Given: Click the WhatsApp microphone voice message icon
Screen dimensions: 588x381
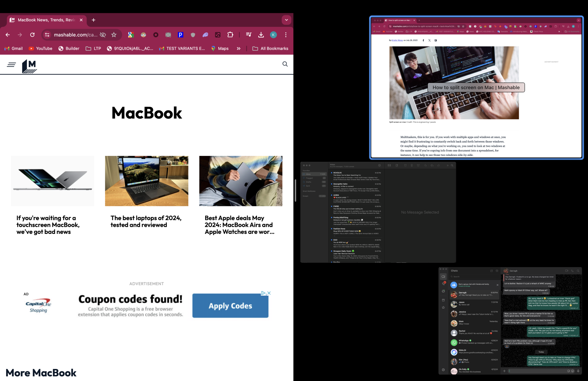Looking at the screenshot, I should [x=578, y=371].
